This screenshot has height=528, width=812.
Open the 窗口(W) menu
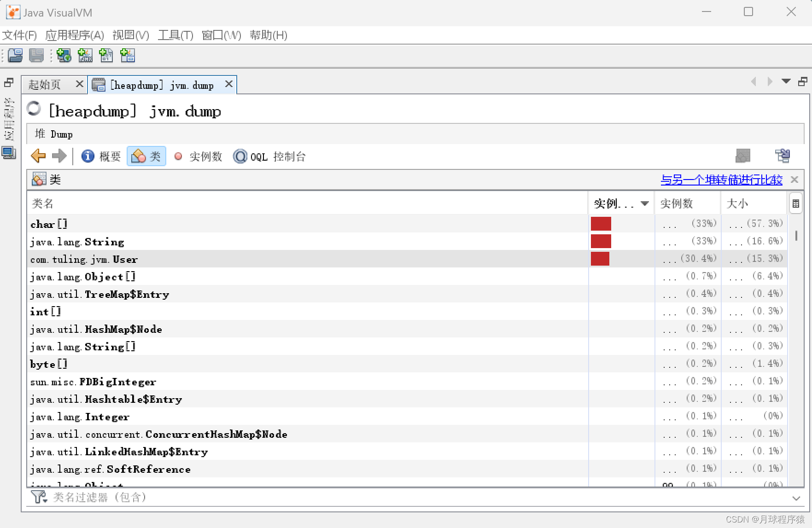(x=222, y=35)
